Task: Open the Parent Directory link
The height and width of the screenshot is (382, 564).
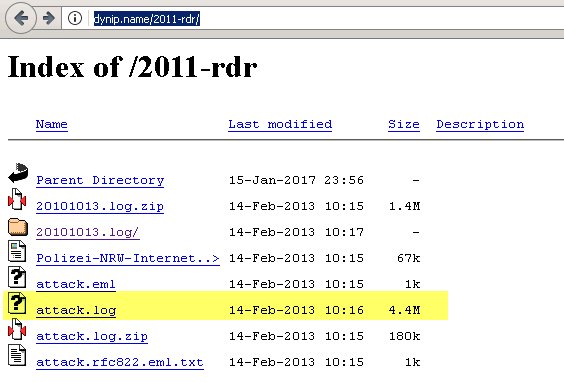Action: point(100,180)
